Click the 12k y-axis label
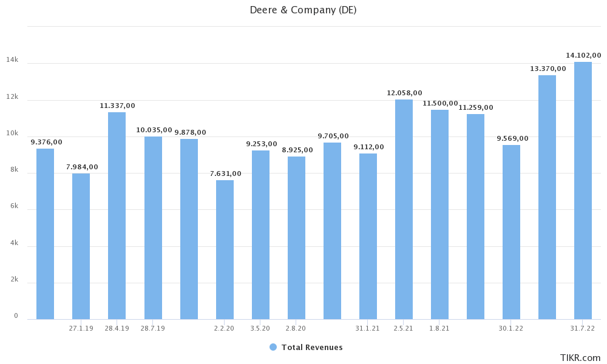Image resolution: width=607 pixels, height=364 pixels. click(x=12, y=96)
